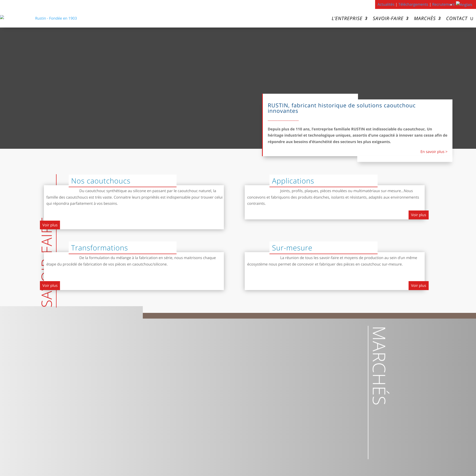The height and width of the screenshot is (476, 476).
Task: Click the Nos caoutchoucs description text
Action: (x=134, y=197)
